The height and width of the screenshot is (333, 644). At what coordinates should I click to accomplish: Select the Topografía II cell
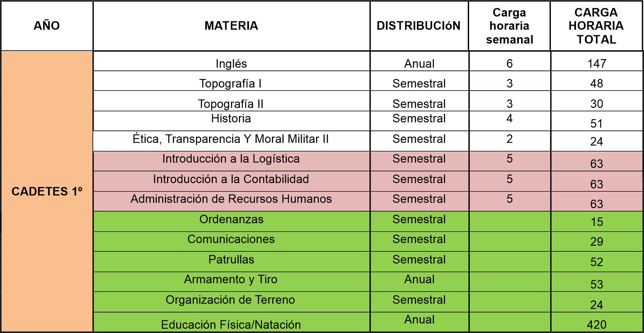pos(231,103)
